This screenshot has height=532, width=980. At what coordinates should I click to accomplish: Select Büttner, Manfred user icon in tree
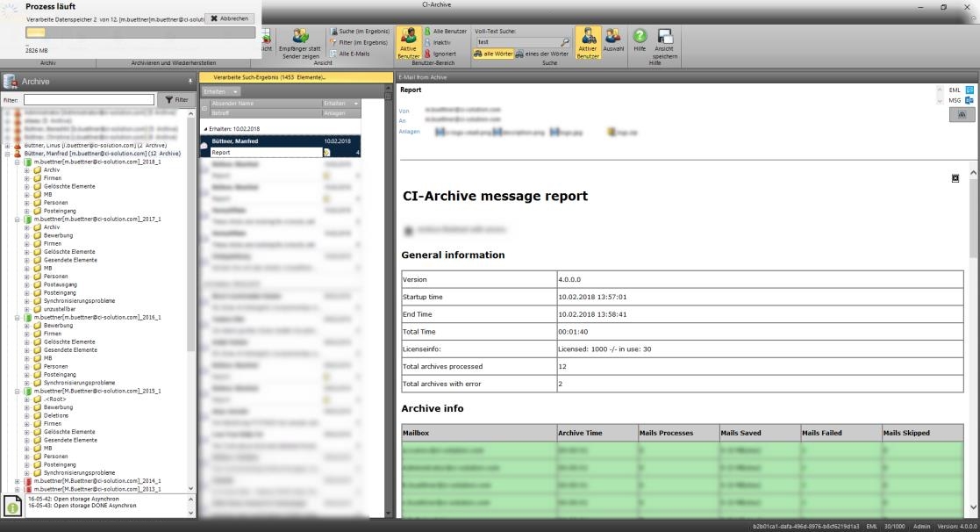tap(18, 154)
